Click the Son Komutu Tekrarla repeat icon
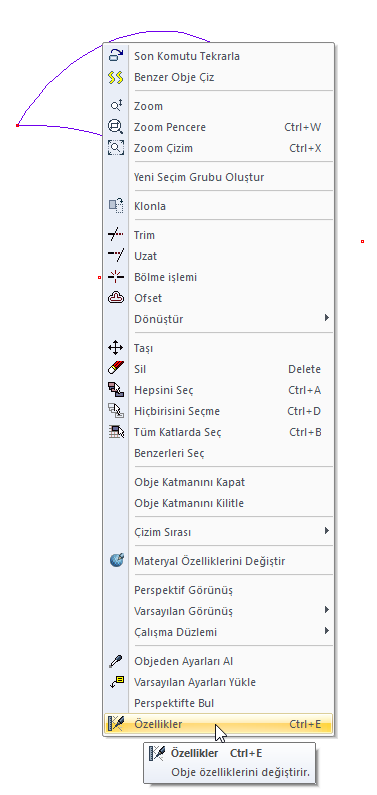The image size is (377, 795). (116, 56)
